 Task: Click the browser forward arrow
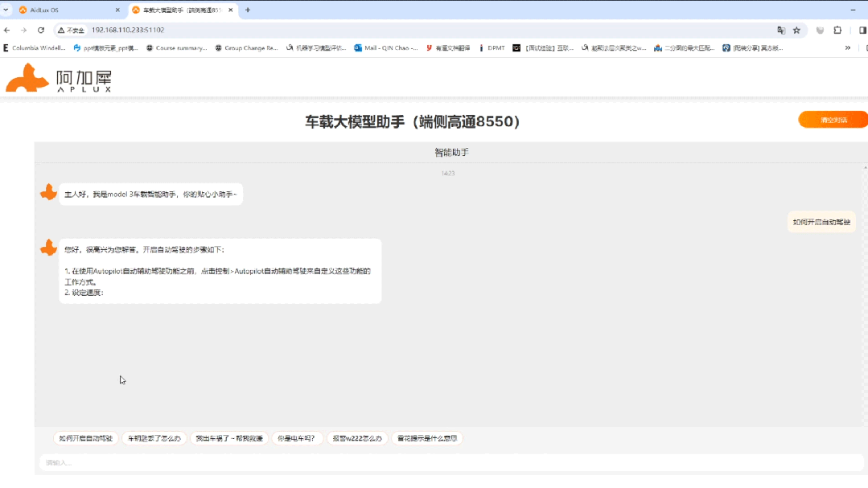pyautogui.click(x=24, y=29)
